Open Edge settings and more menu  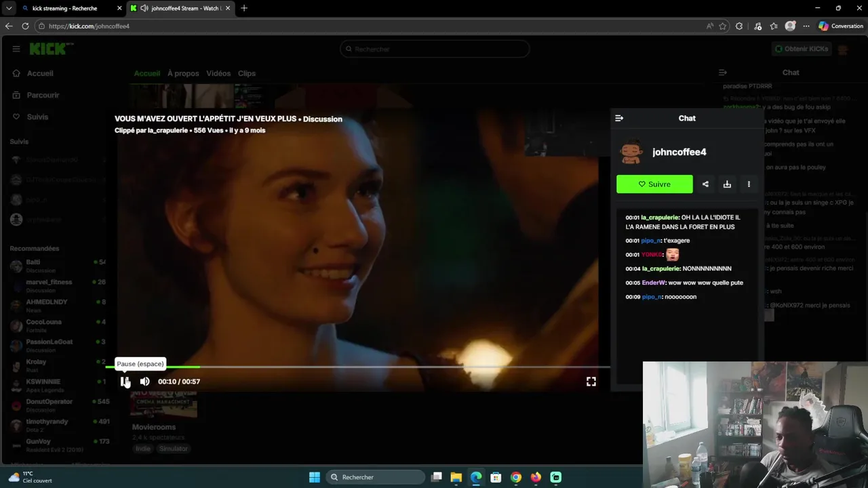tap(806, 26)
